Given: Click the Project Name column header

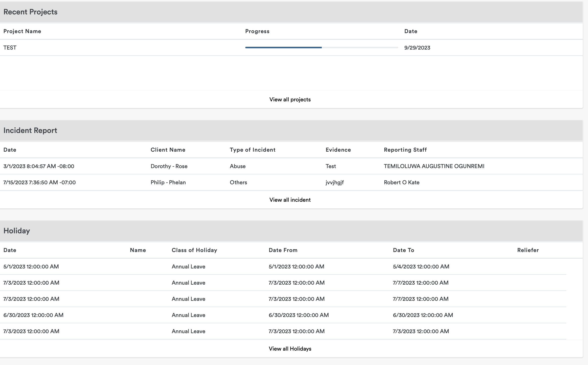Looking at the screenshot, I should click(22, 31).
